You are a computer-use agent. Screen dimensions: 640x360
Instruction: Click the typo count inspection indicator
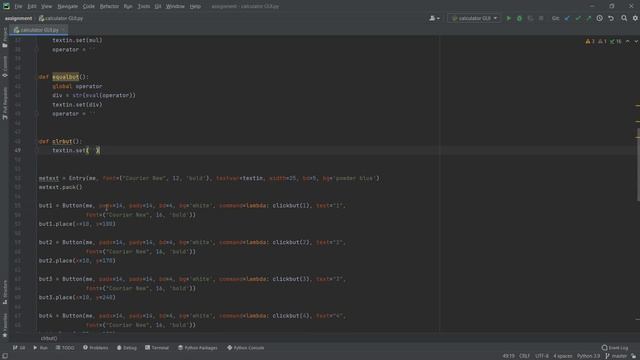click(616, 41)
